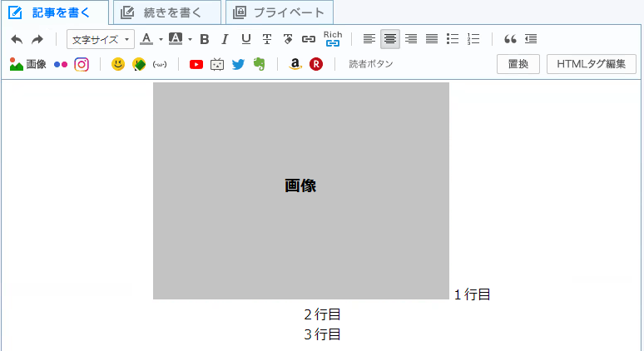
Task: Embed a YouTube video
Action: click(196, 64)
